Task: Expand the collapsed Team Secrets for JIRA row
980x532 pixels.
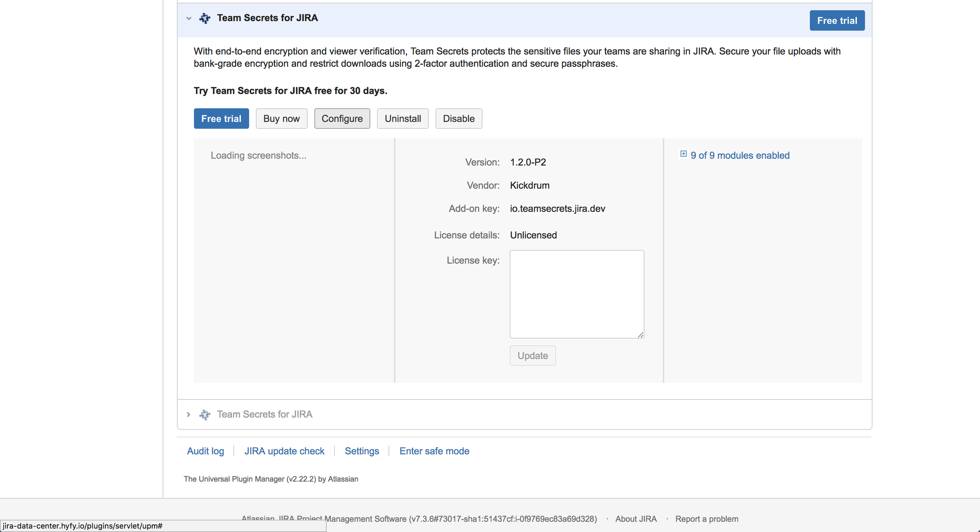Action: pos(189,414)
